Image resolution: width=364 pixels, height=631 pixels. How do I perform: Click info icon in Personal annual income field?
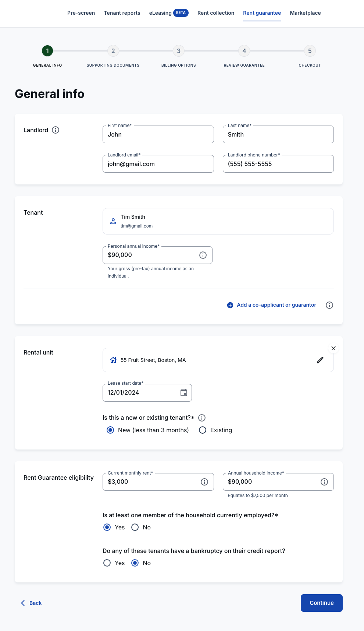203,255
